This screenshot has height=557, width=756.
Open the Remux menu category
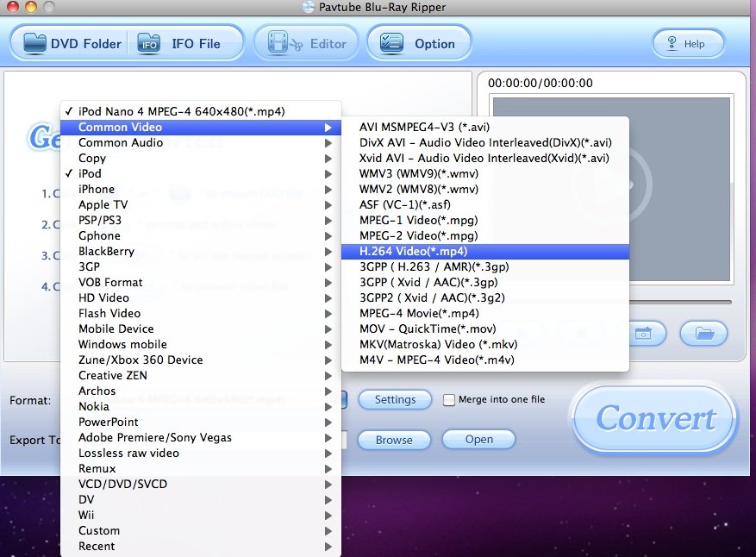[201, 469]
